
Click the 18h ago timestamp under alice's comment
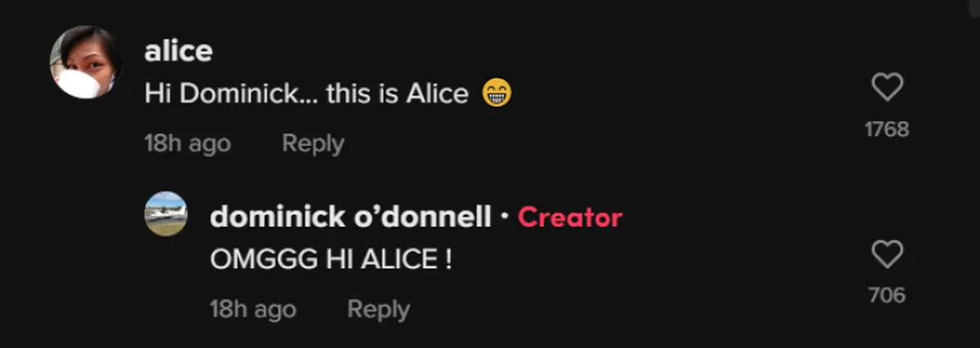pyautogui.click(x=188, y=144)
